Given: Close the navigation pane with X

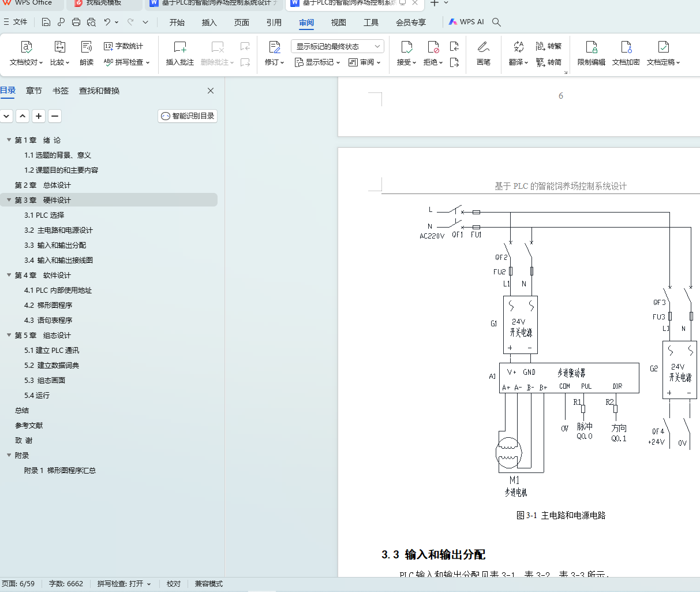Looking at the screenshot, I should (211, 91).
